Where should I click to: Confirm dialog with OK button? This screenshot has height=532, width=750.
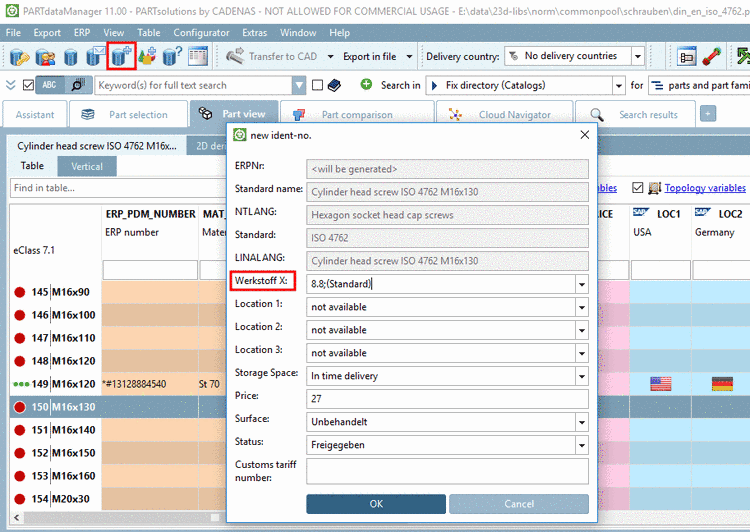click(x=376, y=504)
